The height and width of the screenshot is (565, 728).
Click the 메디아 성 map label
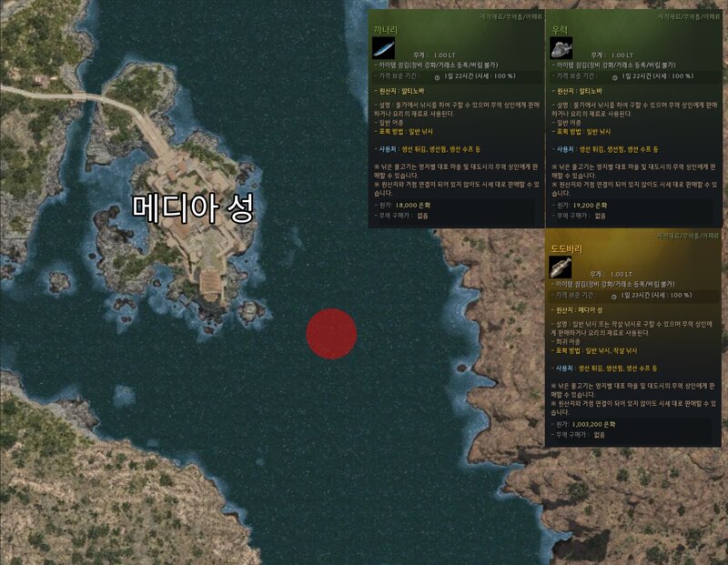tap(193, 208)
